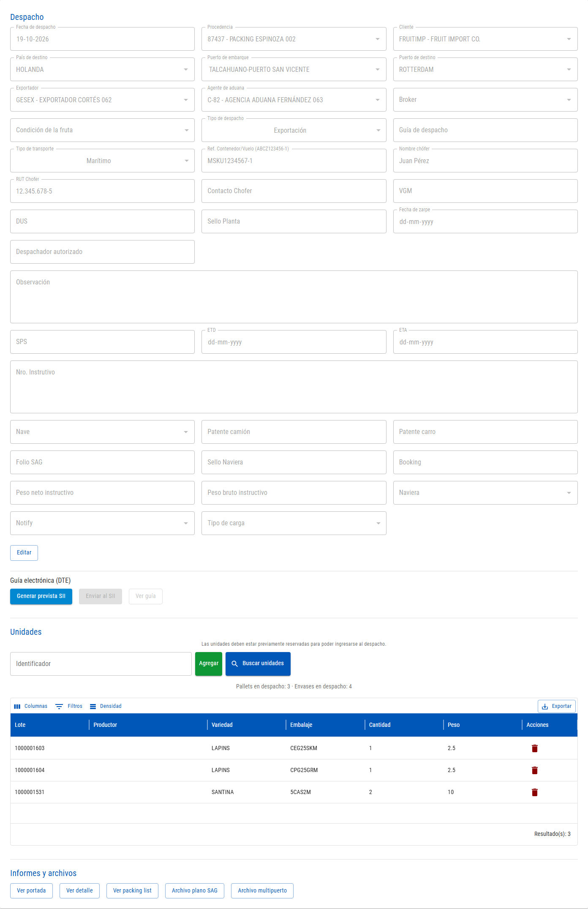This screenshot has height=909, width=588.
Task: Click the DUS input field
Action: [102, 221]
